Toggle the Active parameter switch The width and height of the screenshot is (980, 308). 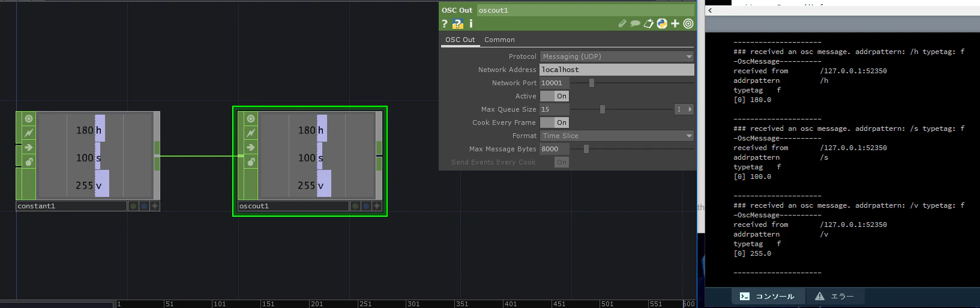point(555,96)
